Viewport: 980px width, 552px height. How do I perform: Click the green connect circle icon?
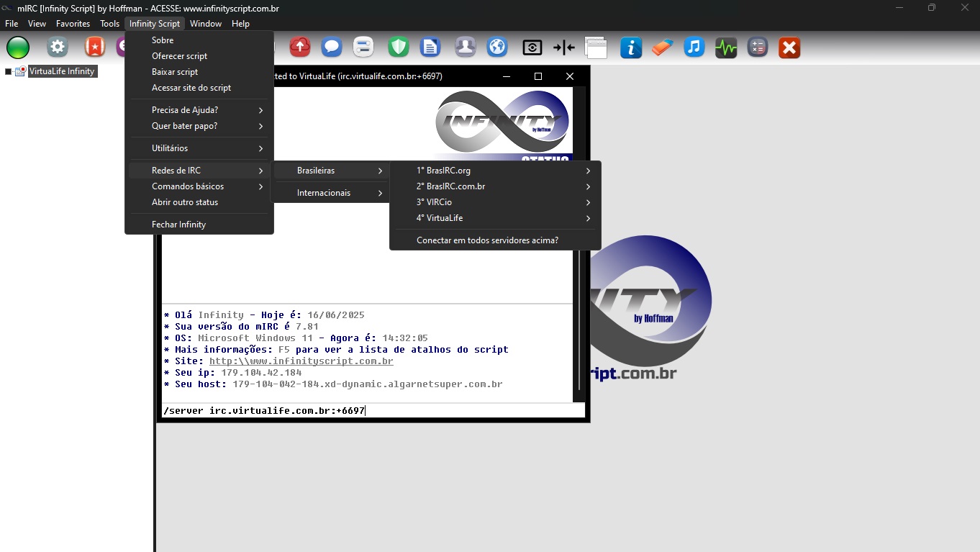[18, 47]
